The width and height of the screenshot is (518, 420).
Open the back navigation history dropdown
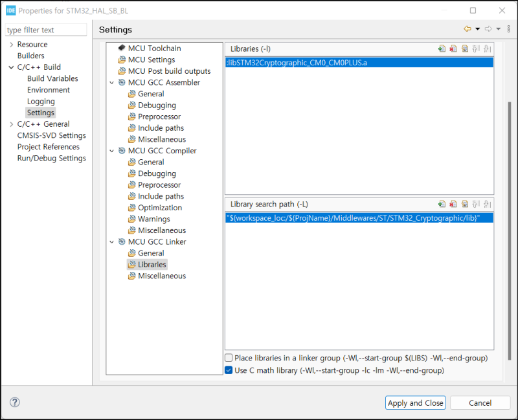[477, 28]
